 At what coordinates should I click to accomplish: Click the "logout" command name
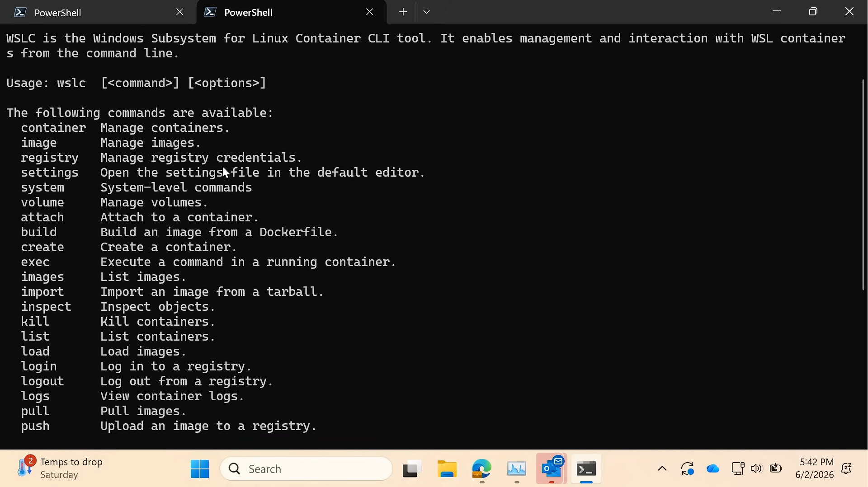point(42,382)
